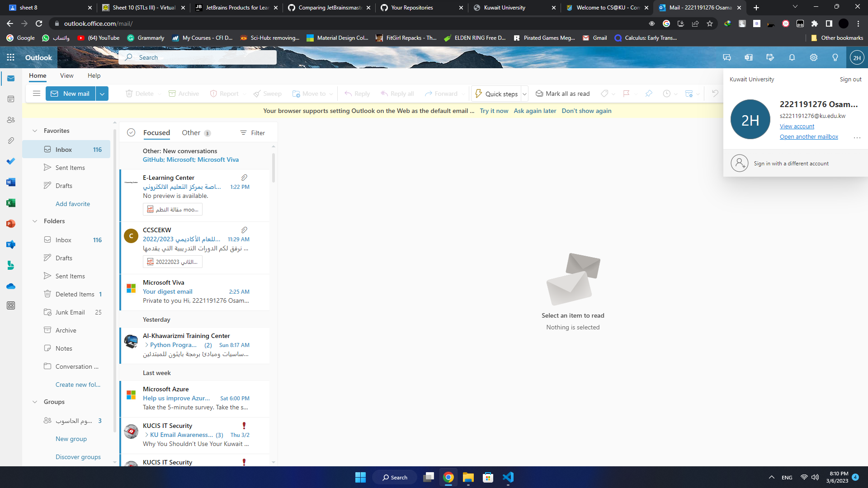Open OneDrive from the left rail
This screenshot has height=488, width=868.
click(11, 286)
